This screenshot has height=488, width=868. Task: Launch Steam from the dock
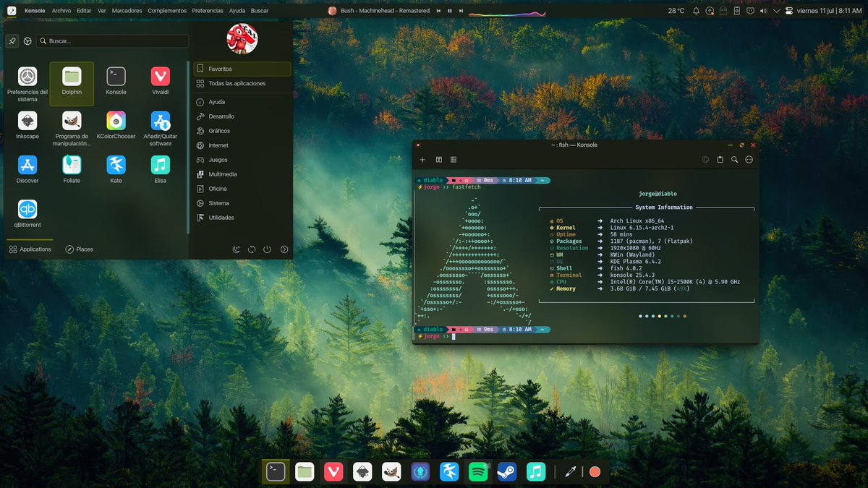pos(506,471)
